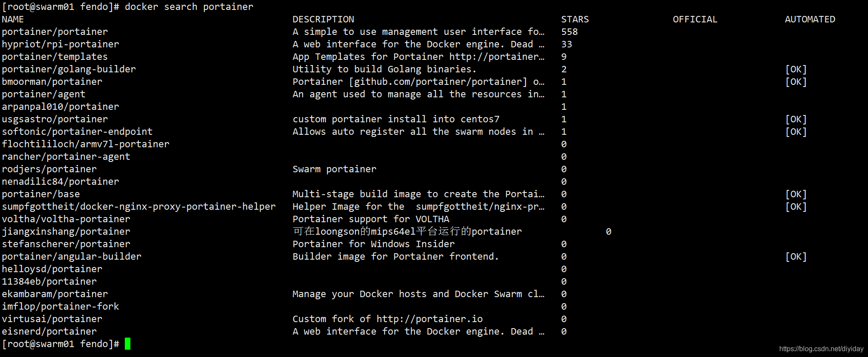868x357 pixels.
Task: Select image name arpanpal010/portainer
Action: click(x=60, y=107)
